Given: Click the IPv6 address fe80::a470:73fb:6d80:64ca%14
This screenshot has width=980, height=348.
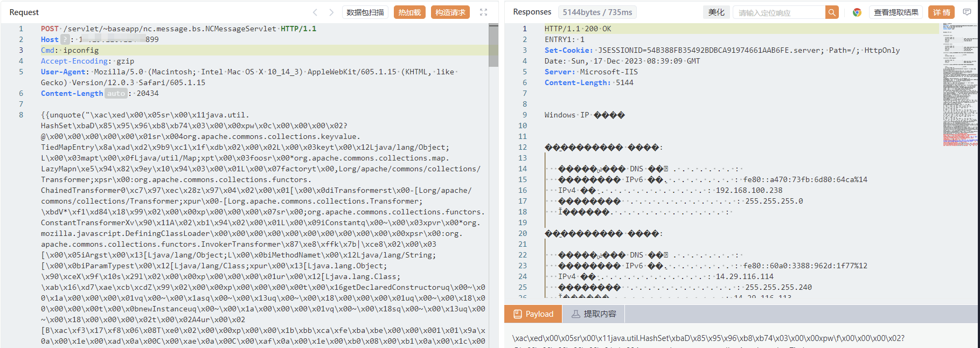Looking at the screenshot, I should pyautogui.click(x=805, y=179).
